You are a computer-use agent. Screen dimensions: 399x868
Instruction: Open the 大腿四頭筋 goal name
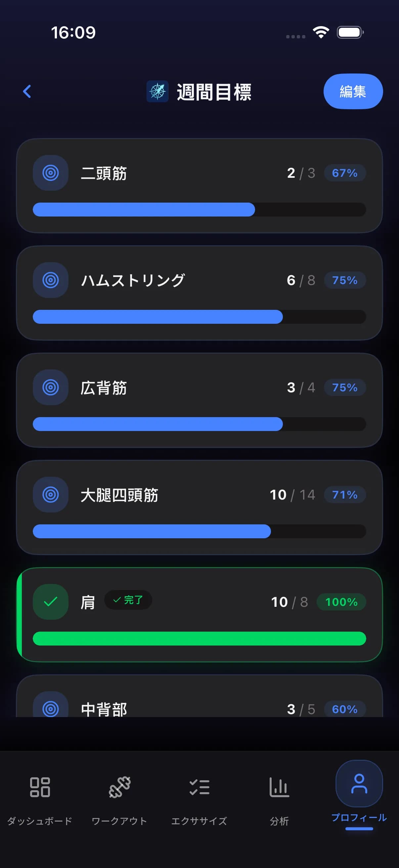pyautogui.click(x=119, y=495)
